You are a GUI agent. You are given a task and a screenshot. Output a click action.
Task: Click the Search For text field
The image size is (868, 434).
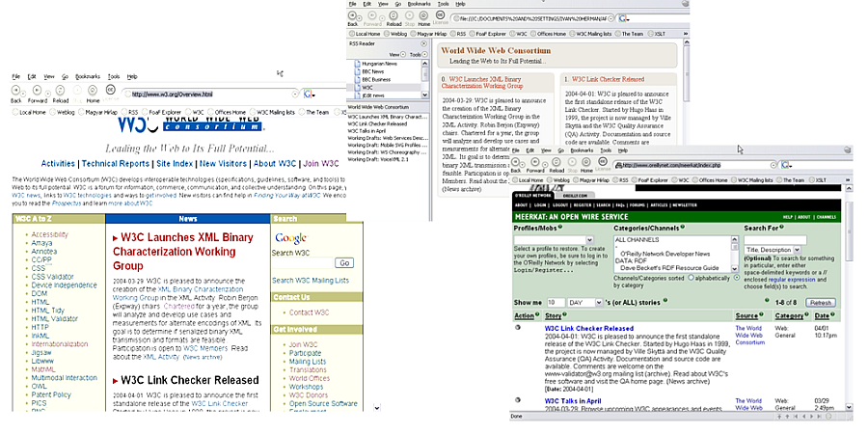(x=775, y=239)
